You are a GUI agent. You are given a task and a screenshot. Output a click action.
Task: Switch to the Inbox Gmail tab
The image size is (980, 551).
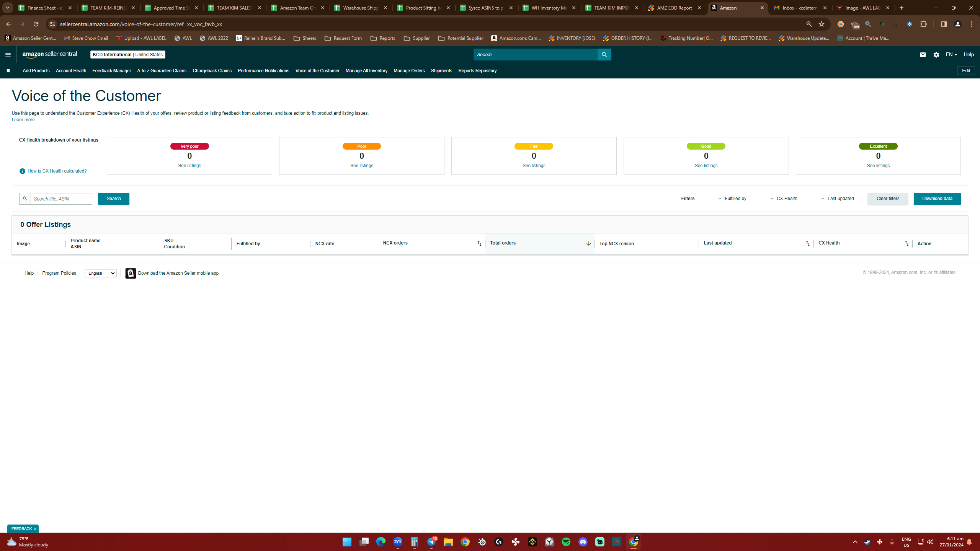pyautogui.click(x=800, y=8)
